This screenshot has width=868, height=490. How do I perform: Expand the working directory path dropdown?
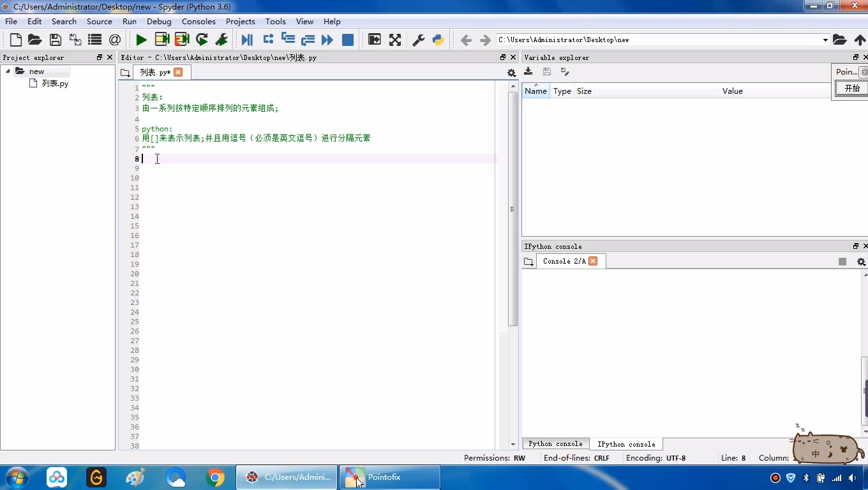pos(825,40)
